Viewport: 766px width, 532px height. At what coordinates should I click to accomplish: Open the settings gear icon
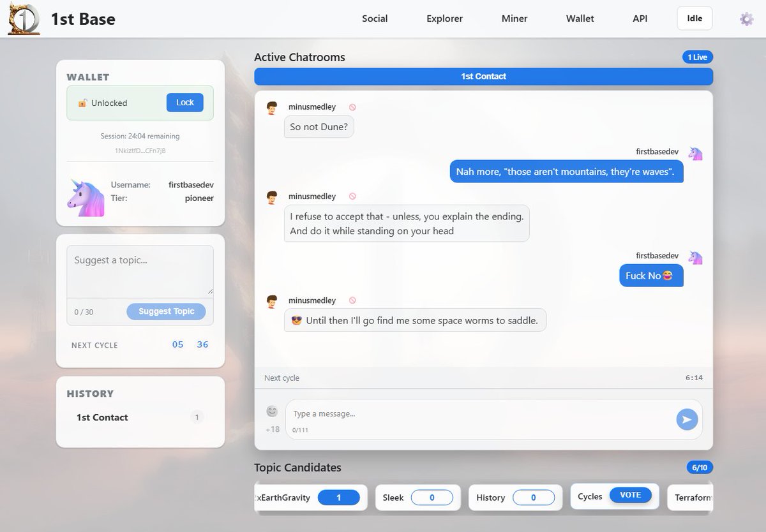click(x=746, y=19)
